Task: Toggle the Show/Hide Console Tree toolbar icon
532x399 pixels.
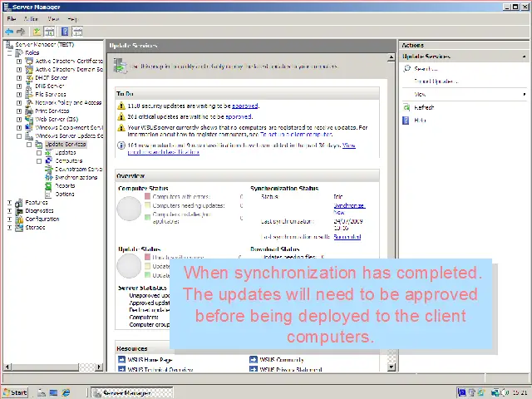Action: click(50, 32)
